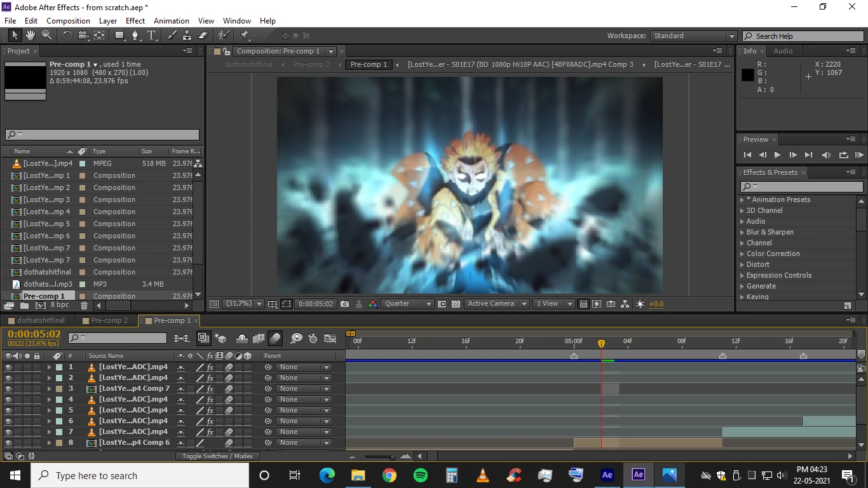
Task: Toggle Frame Blending enable button
Action: point(259,339)
